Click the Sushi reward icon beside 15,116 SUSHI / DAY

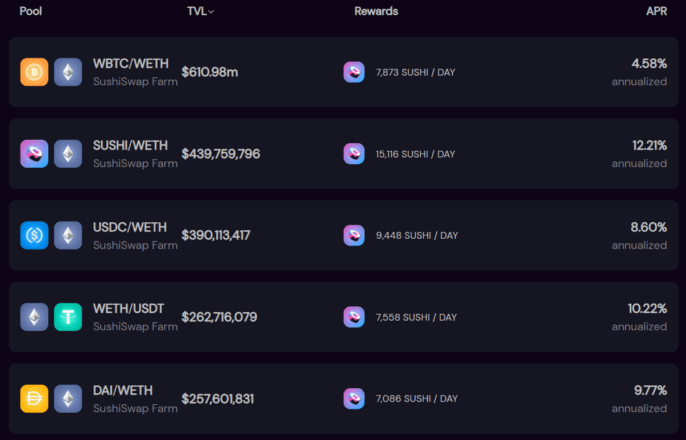(354, 154)
